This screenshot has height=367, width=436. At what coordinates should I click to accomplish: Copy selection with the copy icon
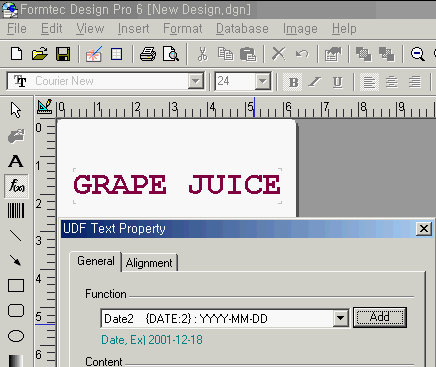tap(225, 54)
